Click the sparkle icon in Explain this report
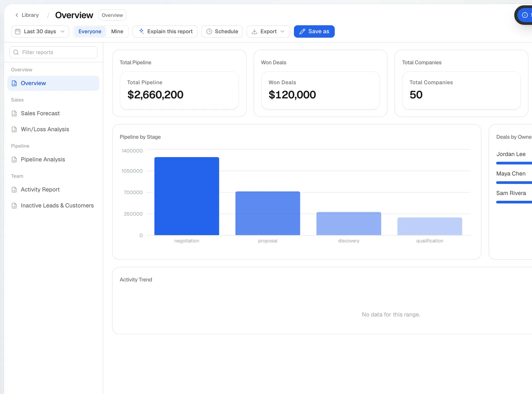532x394 pixels. [141, 31]
